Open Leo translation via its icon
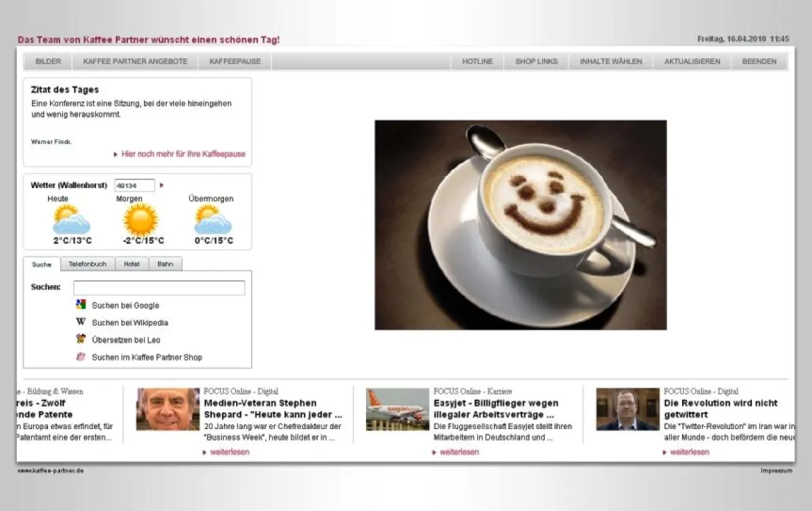Viewport: 812px width, 511px height. pos(81,340)
